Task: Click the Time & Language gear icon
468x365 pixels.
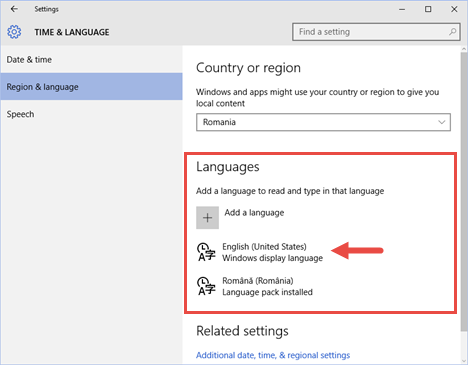Action: [x=14, y=32]
